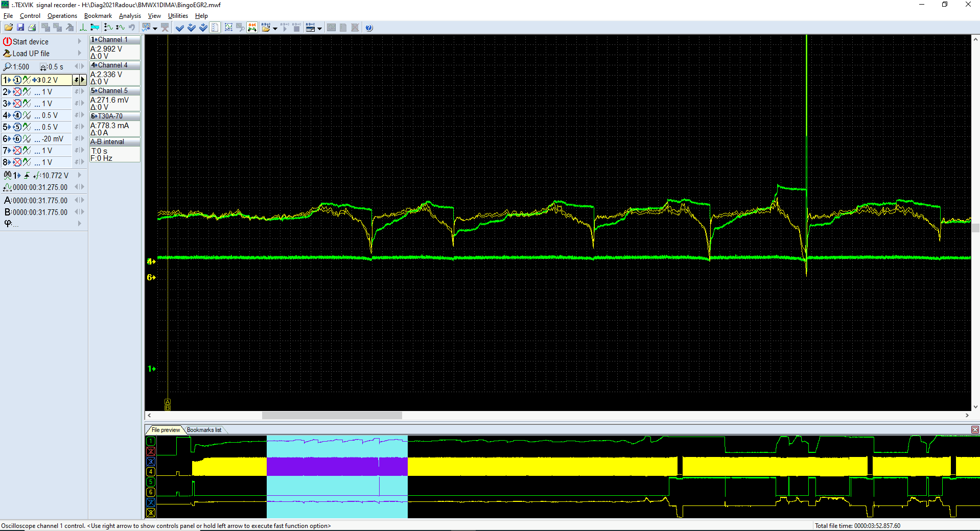The width and height of the screenshot is (980, 531).
Task: Click the A/B cursor marker at graph bottom
Action: (168, 405)
